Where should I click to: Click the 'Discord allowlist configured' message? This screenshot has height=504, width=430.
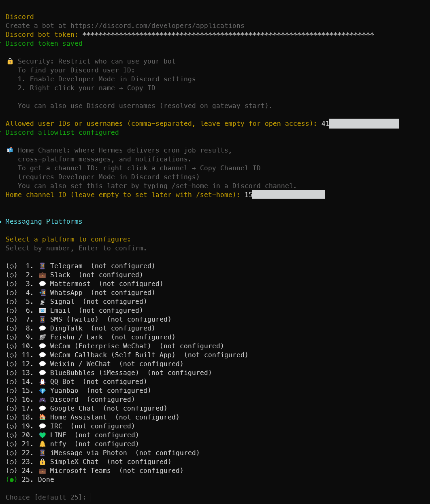[x=62, y=133]
